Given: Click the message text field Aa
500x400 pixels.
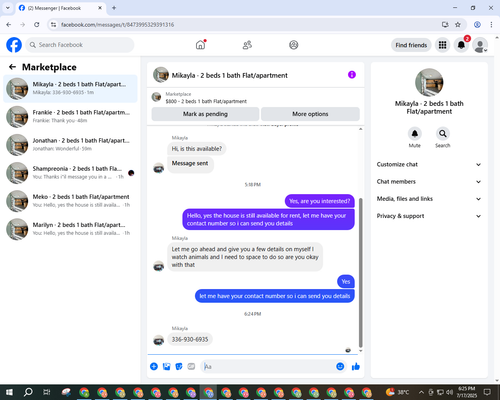Looking at the screenshot, I should point(268,367).
